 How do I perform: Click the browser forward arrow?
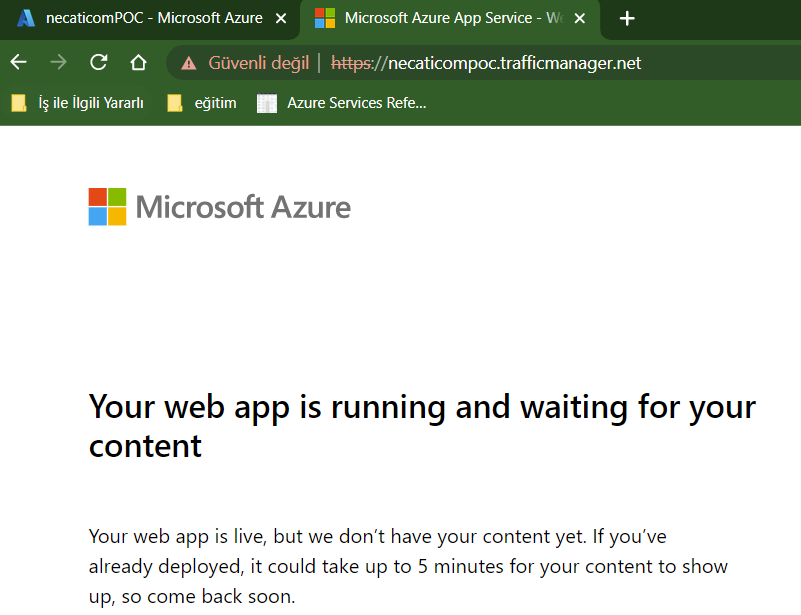pyautogui.click(x=58, y=62)
